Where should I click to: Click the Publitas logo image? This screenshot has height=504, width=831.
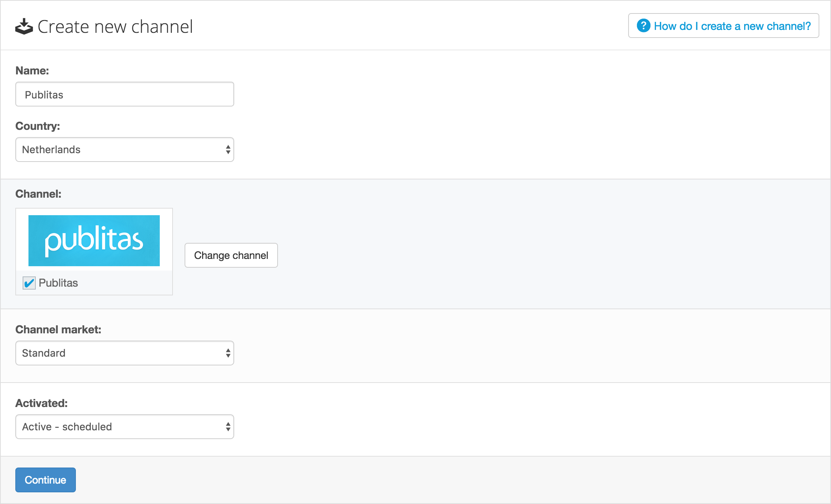(x=94, y=240)
